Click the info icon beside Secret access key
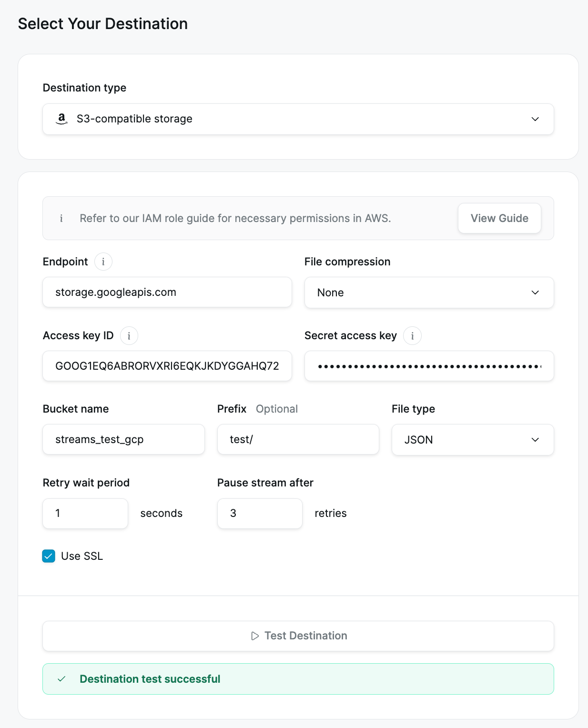588x728 pixels. 412,336
